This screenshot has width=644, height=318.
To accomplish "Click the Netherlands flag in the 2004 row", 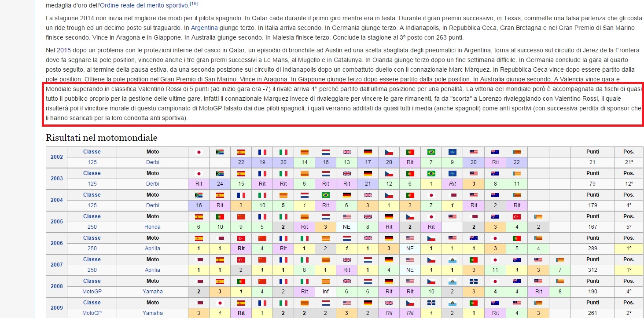I will pyautogui.click(x=304, y=195).
